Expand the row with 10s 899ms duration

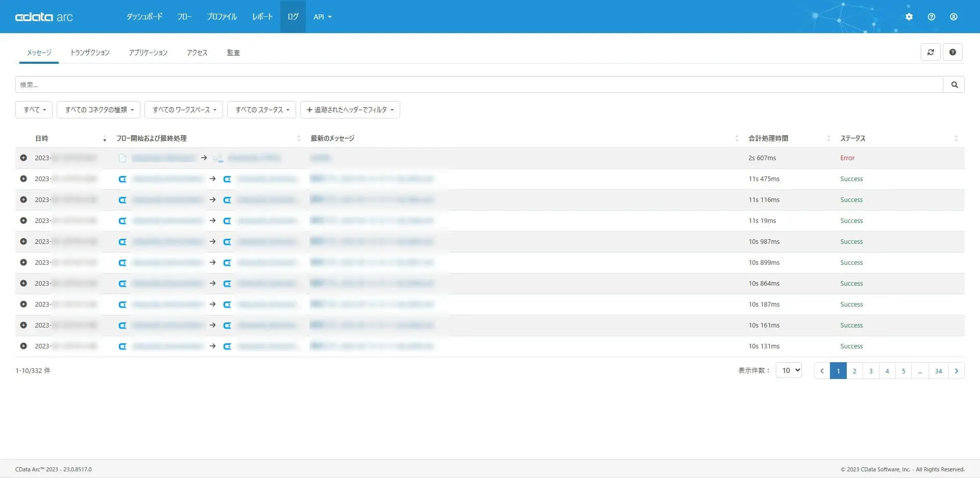[23, 263]
